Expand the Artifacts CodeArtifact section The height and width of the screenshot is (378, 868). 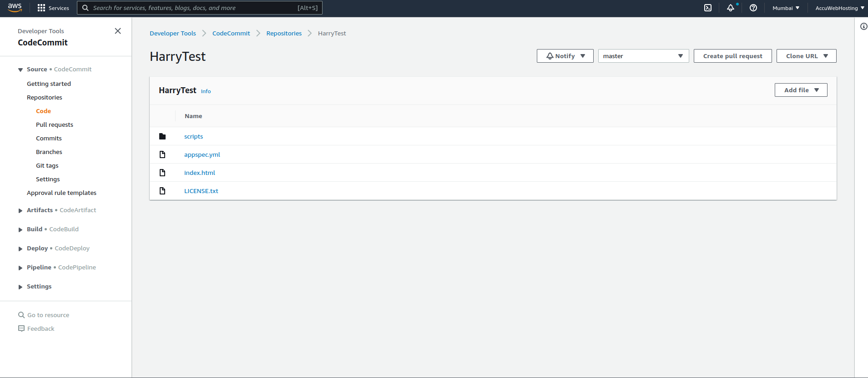(20, 210)
